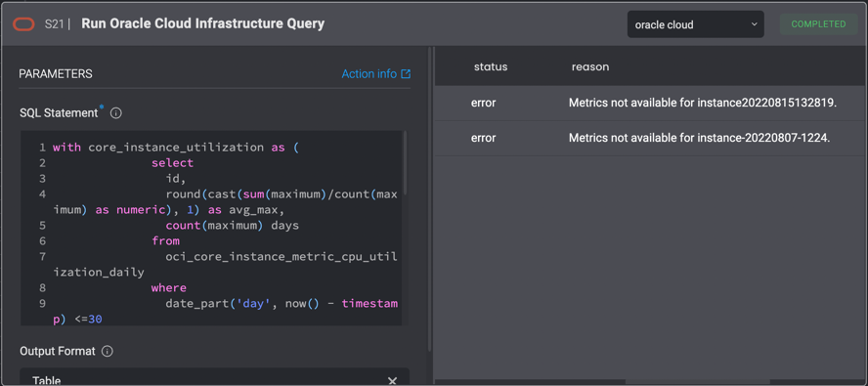Click the parameters panel vertical scrollbar
The height and width of the screenshot is (386, 868).
430,199
